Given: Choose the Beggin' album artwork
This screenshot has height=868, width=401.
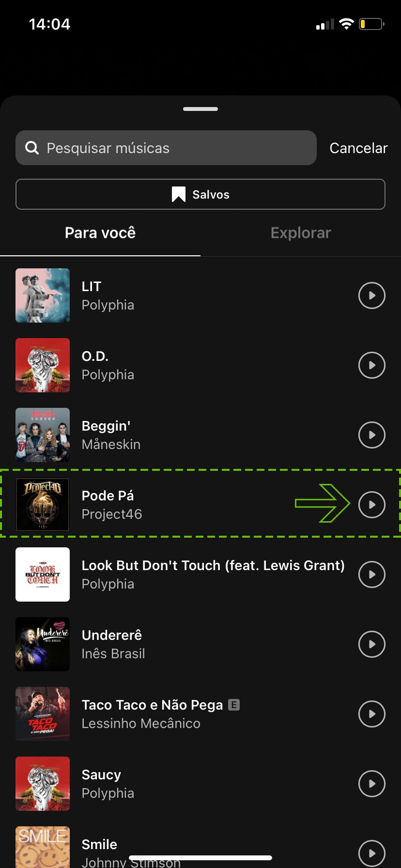Looking at the screenshot, I should (x=43, y=435).
